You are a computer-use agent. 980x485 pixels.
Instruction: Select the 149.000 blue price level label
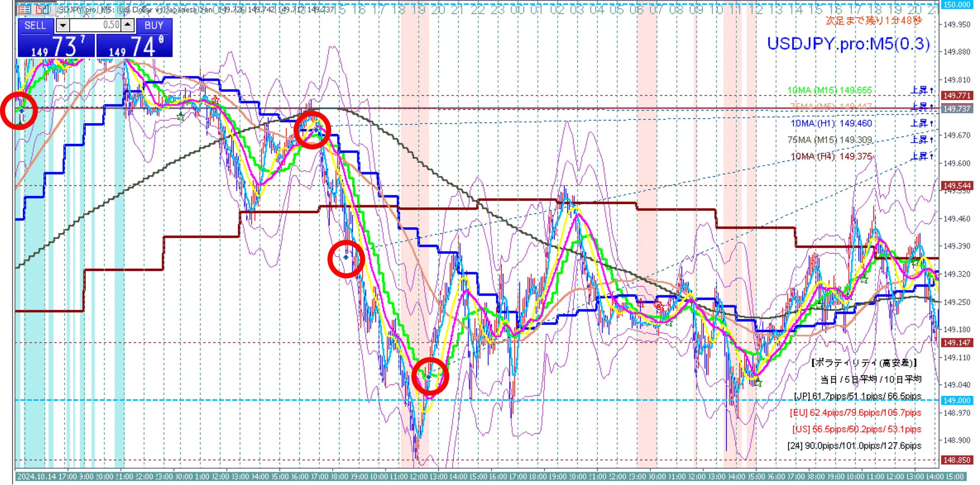pyautogui.click(x=957, y=400)
